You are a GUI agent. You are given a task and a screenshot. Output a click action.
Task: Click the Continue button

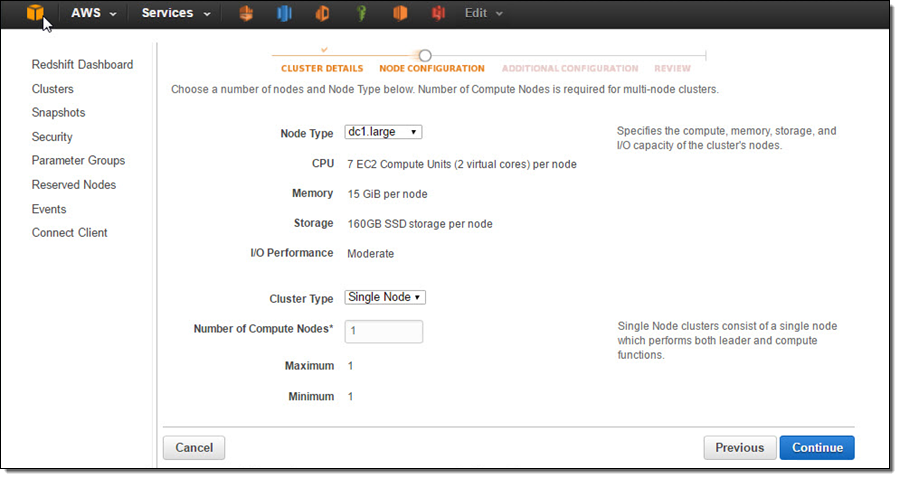(x=817, y=448)
